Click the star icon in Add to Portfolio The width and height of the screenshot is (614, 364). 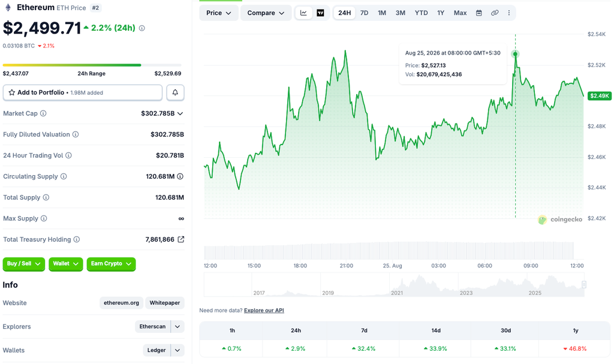[12, 92]
